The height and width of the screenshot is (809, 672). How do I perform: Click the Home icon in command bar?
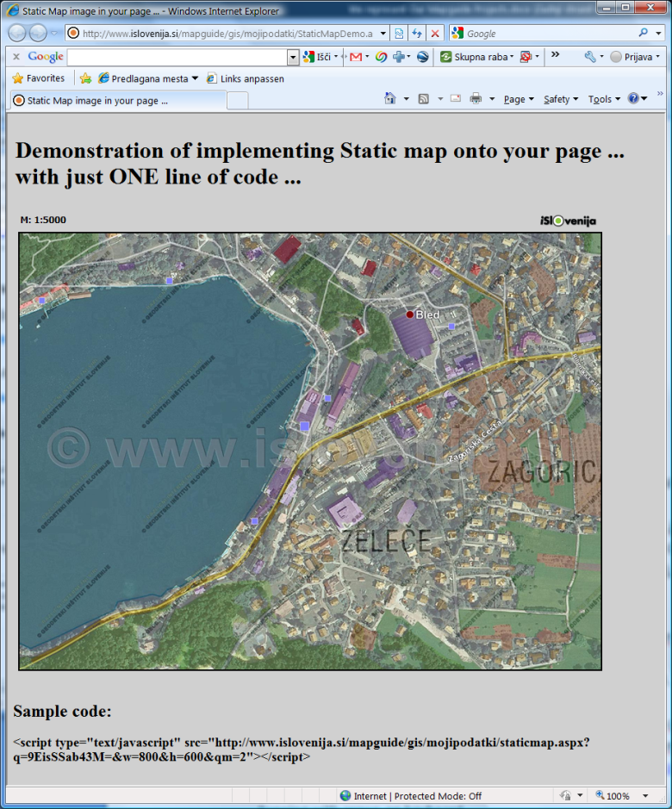click(x=390, y=98)
